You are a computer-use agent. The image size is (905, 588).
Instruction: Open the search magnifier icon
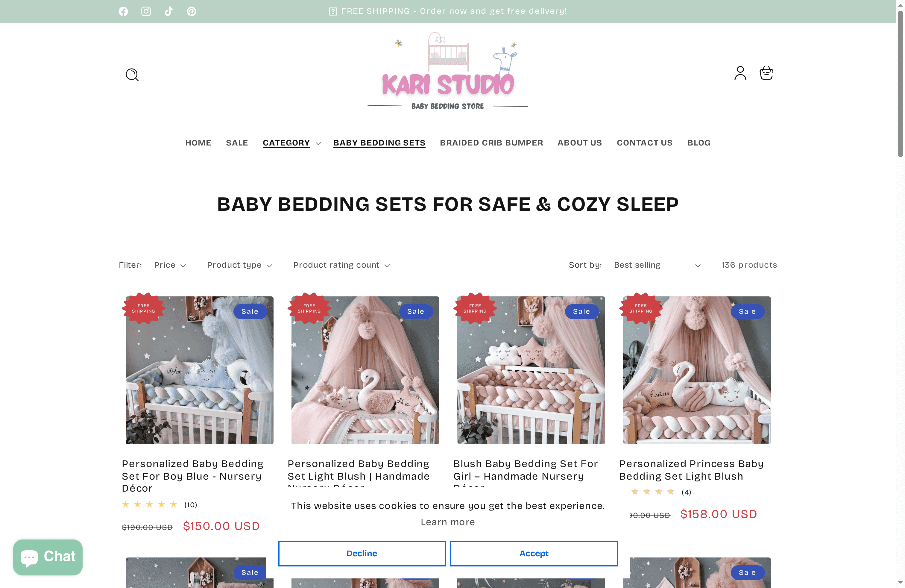tap(132, 75)
